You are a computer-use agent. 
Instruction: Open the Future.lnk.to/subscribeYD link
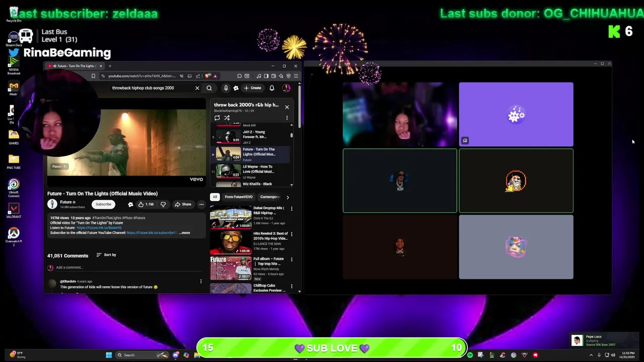tap(151, 233)
